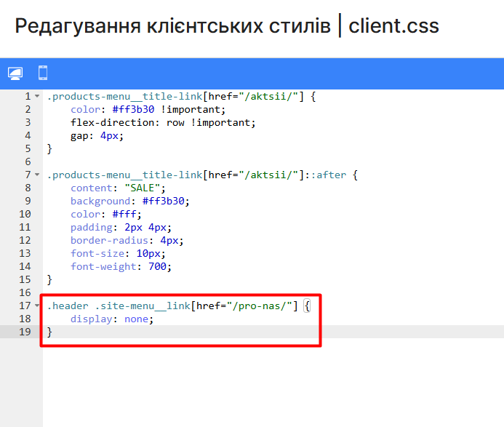Click the 'font-weight: 700;' declaration

tap(121, 266)
